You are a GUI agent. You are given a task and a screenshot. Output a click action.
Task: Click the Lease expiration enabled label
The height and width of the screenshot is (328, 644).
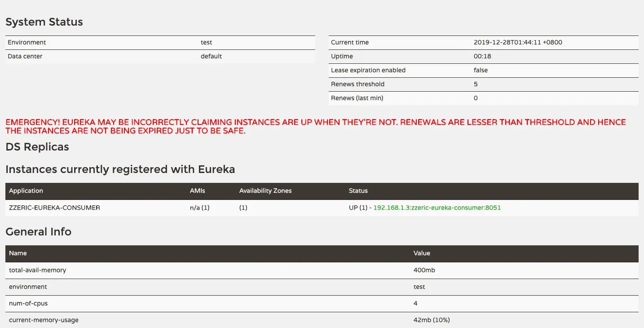[368, 70]
